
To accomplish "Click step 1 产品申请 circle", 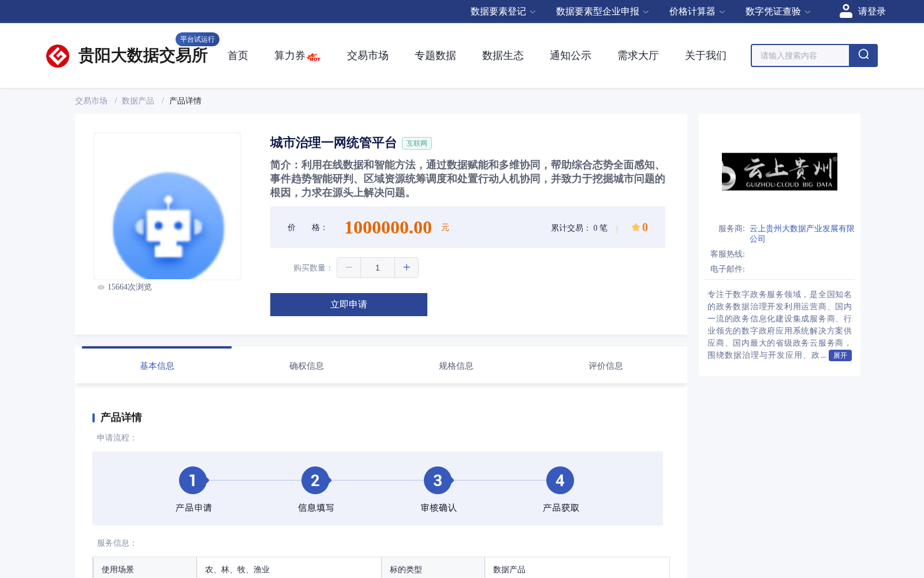I will (193, 480).
